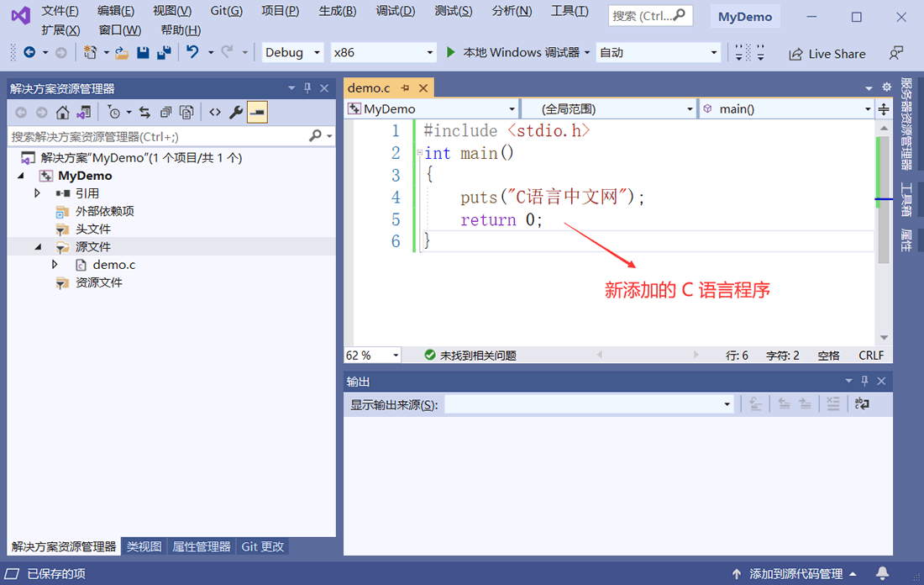Screen dimensions: 924x585
Task: Close the demo.c tab
Action: tap(423, 88)
